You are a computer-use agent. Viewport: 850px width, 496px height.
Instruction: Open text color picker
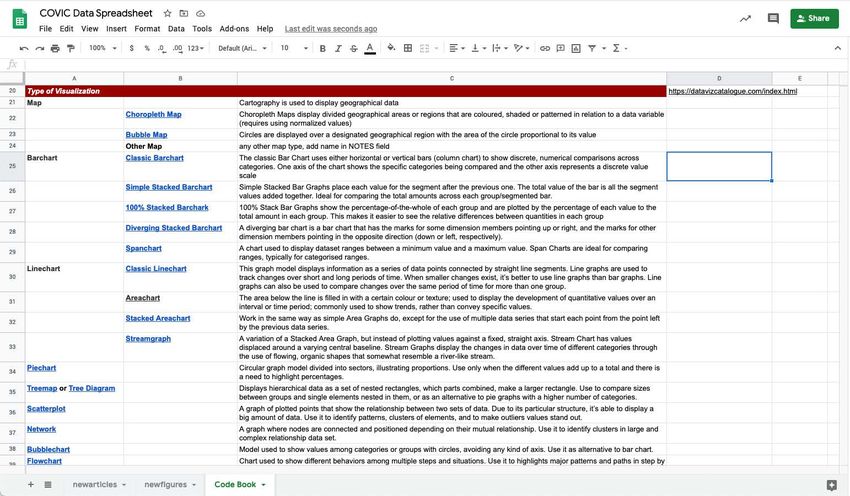click(370, 48)
